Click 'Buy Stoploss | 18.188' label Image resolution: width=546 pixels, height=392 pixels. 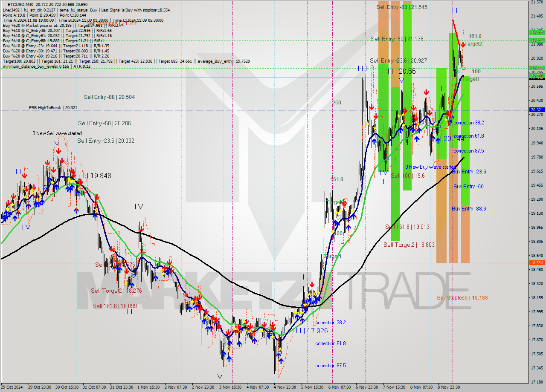(462, 298)
